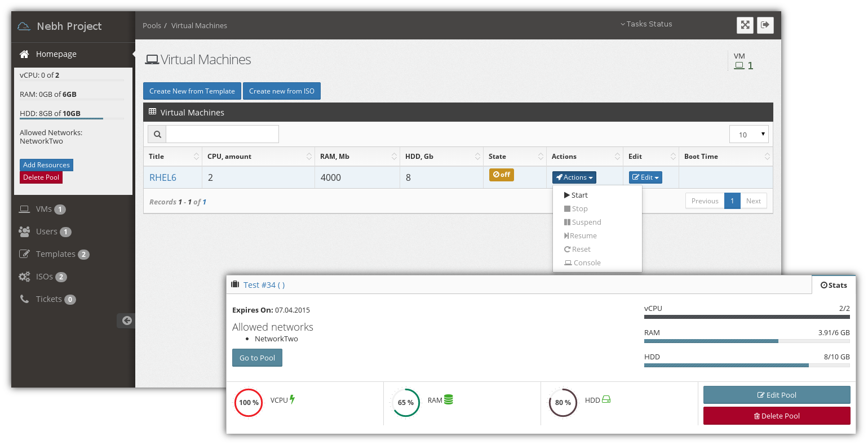Screen dimensions: 868x445
Task: Click the RAM usage progress bar
Action: coord(746,341)
